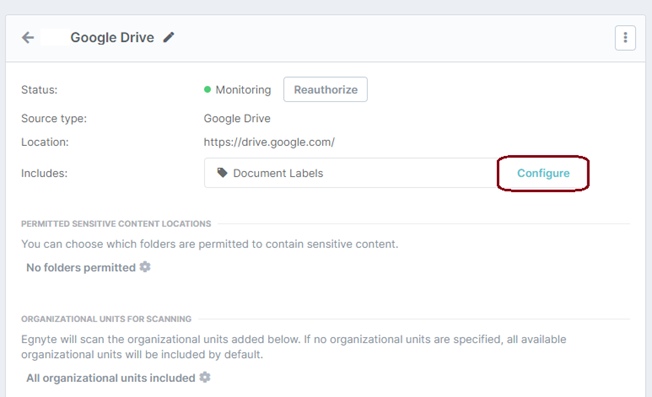Click the Location: label
652x397 pixels.
coord(45,142)
